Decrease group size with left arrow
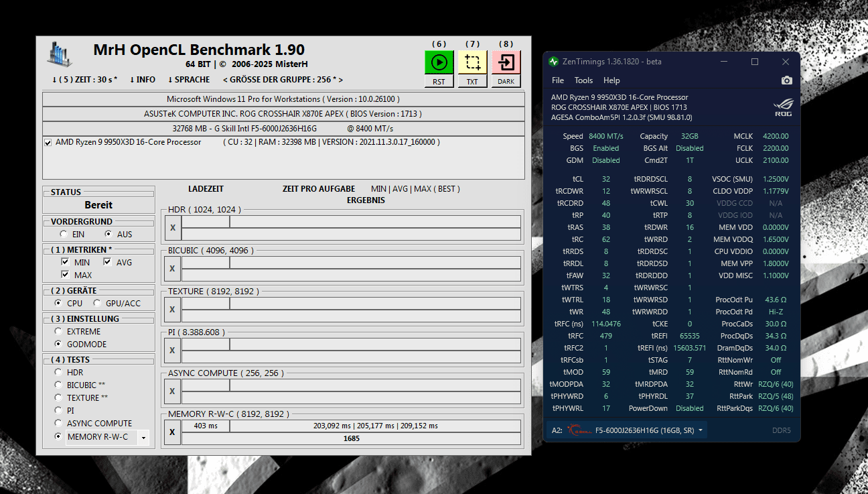 (x=225, y=80)
